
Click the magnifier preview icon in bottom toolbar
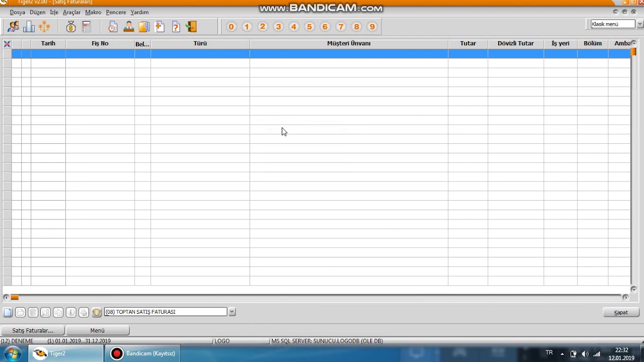click(x=45, y=312)
